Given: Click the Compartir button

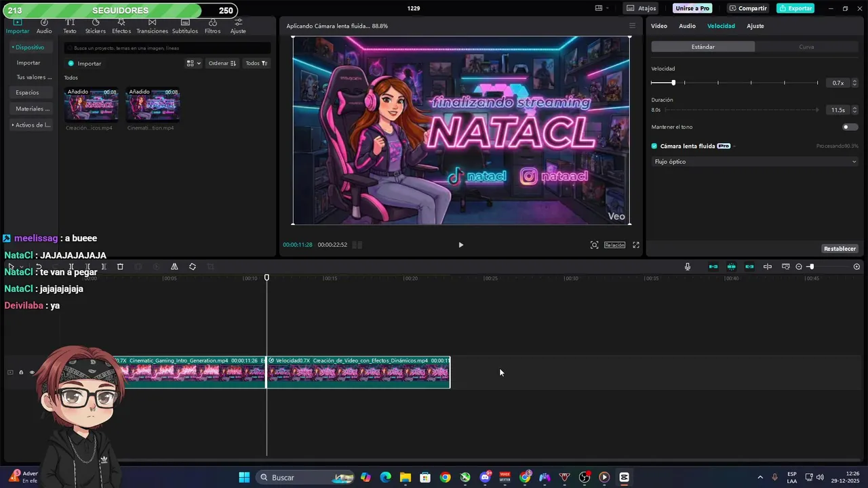Looking at the screenshot, I should (748, 8).
